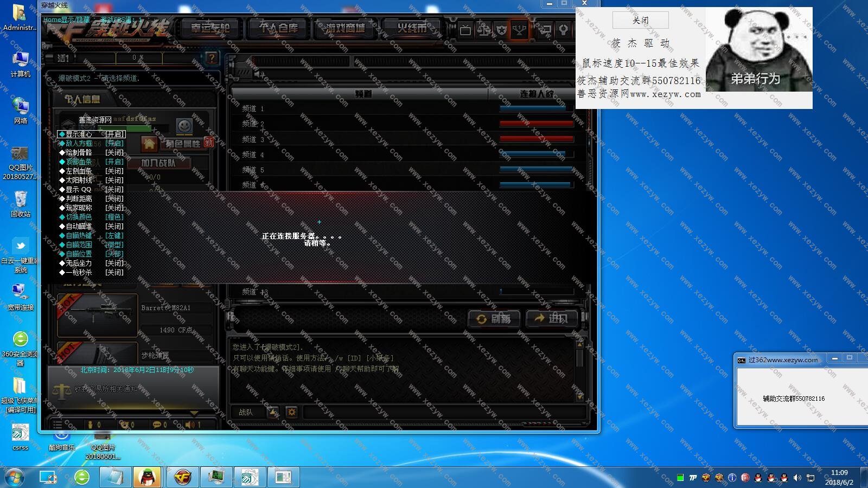Click the question mark help icon

[x=212, y=58]
